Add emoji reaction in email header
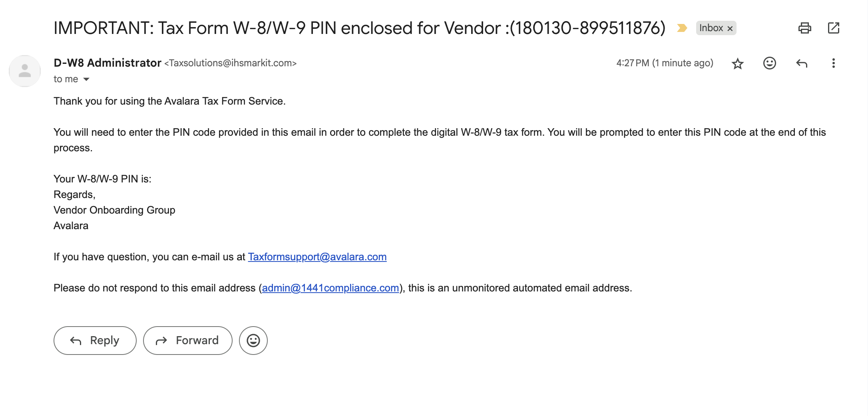The image size is (868, 416). [x=769, y=63]
